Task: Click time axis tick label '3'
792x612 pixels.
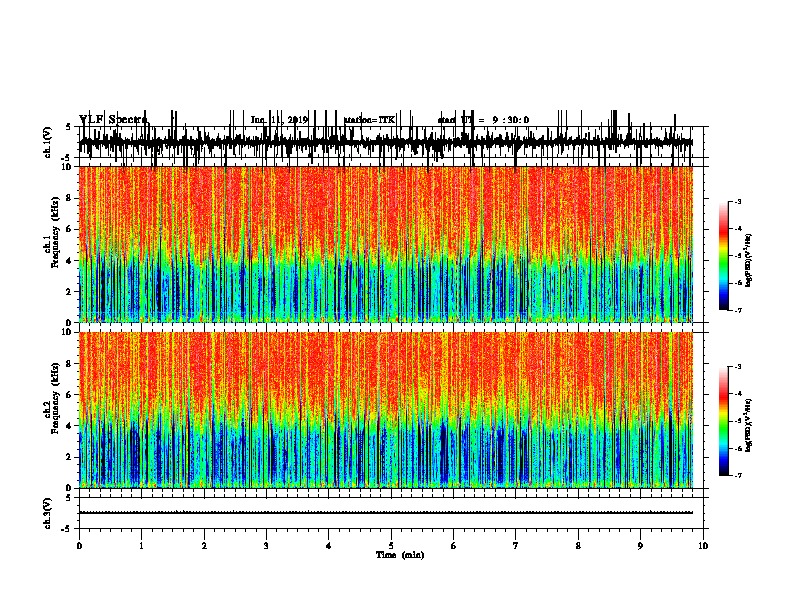Action: (266, 546)
